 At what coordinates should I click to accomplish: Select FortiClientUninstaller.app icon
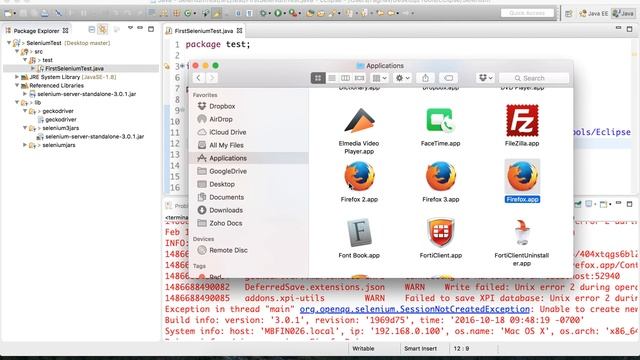coord(522,233)
